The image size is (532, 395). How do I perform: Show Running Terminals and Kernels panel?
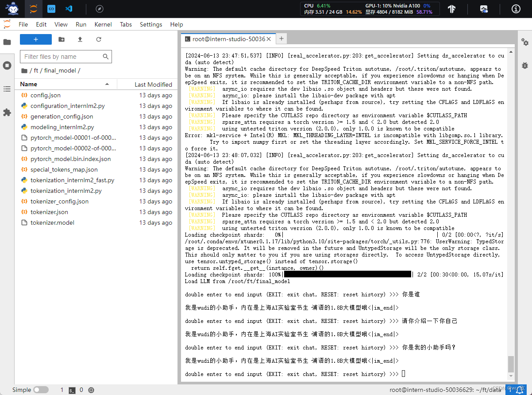point(7,65)
